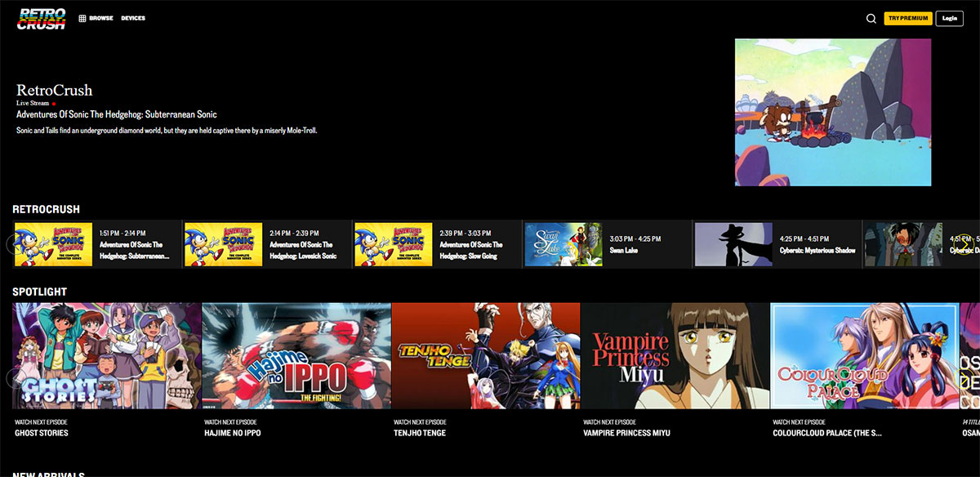Expand the right edge Cybersix schedule entry
This screenshot has height=477, width=980.
(x=902, y=243)
